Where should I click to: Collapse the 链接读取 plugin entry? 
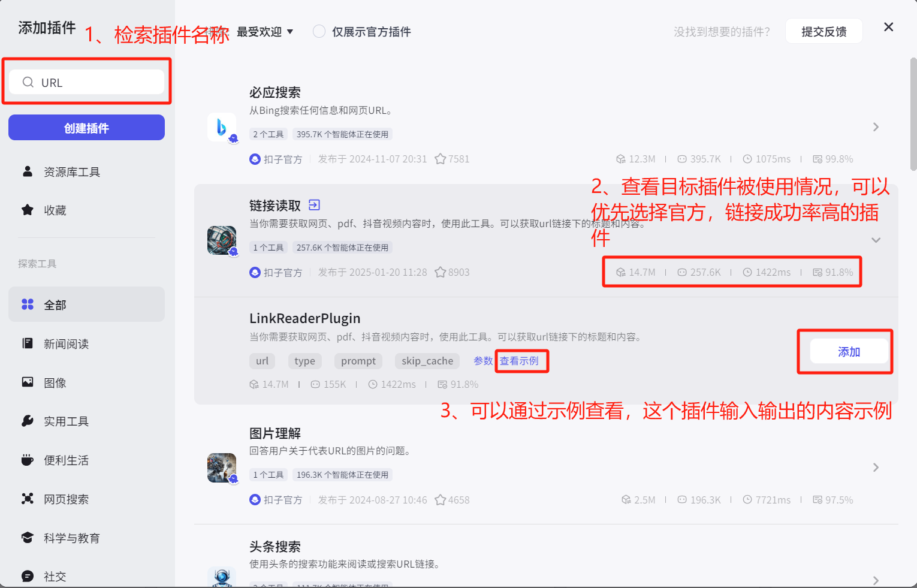pos(876,240)
